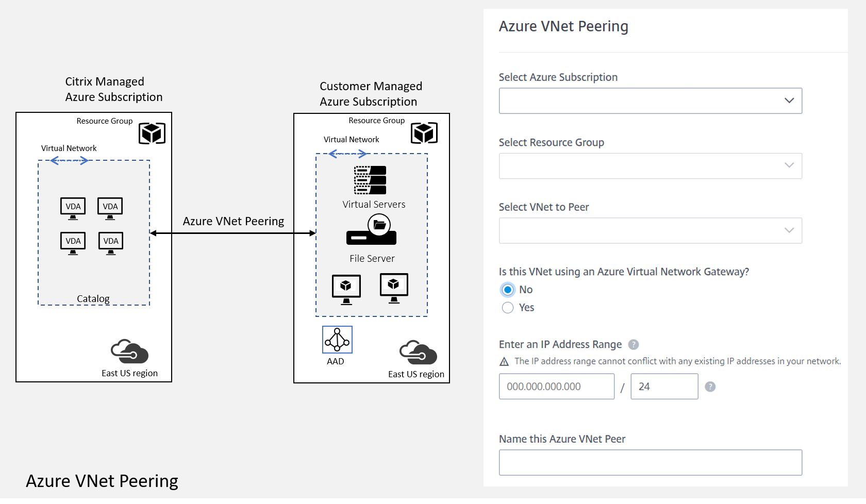Image resolution: width=866 pixels, height=504 pixels.
Task: Click the File Server icon
Action: [x=372, y=230]
